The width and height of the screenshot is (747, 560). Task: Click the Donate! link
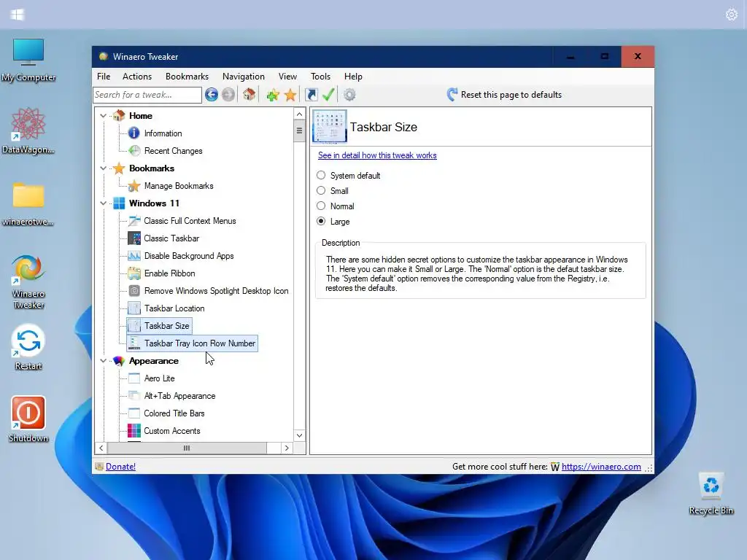click(120, 467)
